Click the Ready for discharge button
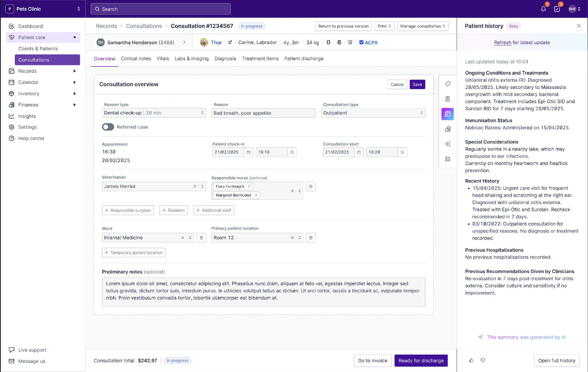Viewport: 588px width, 372px height. (421, 361)
